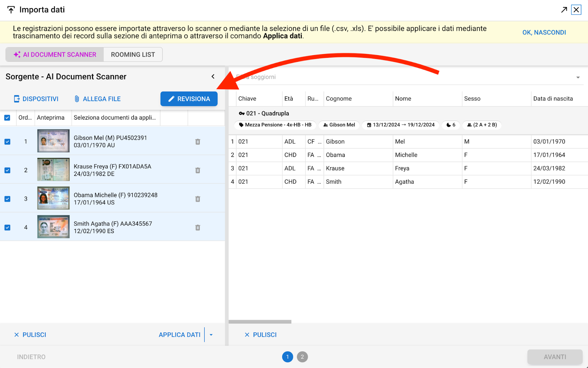Screen dimensions: 588x368
Task: Hide the info banner with OK, Nascondi
Action: [x=544, y=32]
